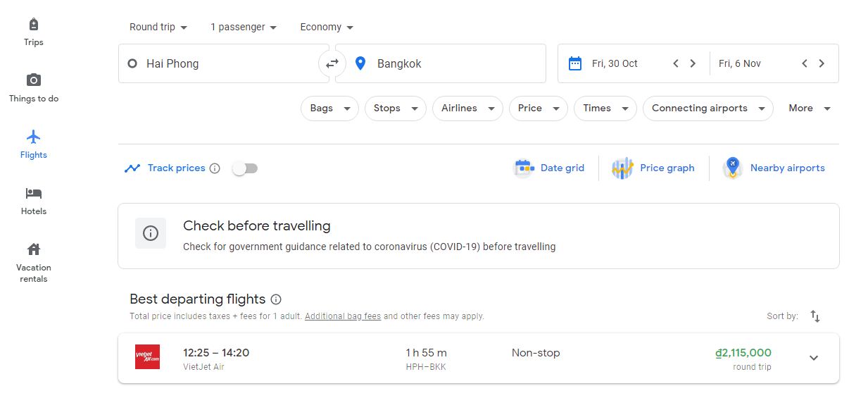Open the Round trip dropdown
Screen dimensions: 868x398
pyautogui.click(x=158, y=27)
